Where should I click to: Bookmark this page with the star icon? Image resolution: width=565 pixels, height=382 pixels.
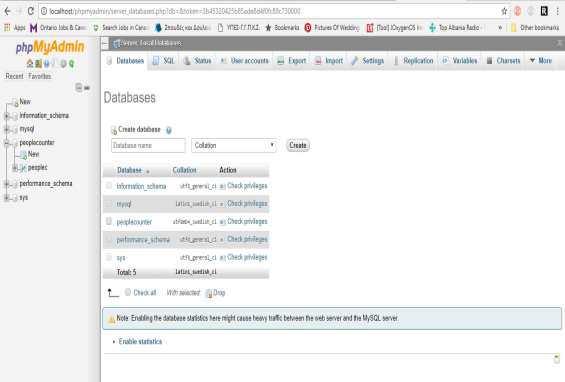[x=504, y=11]
